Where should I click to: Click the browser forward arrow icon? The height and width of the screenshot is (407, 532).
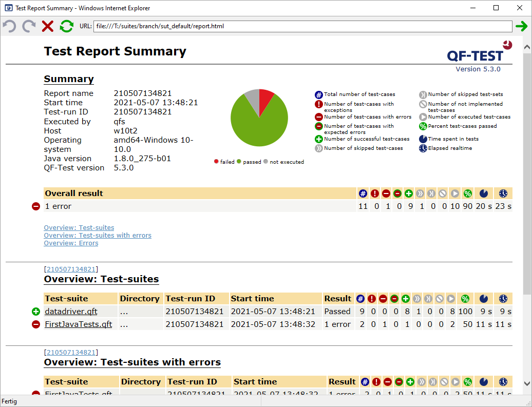[x=29, y=26]
